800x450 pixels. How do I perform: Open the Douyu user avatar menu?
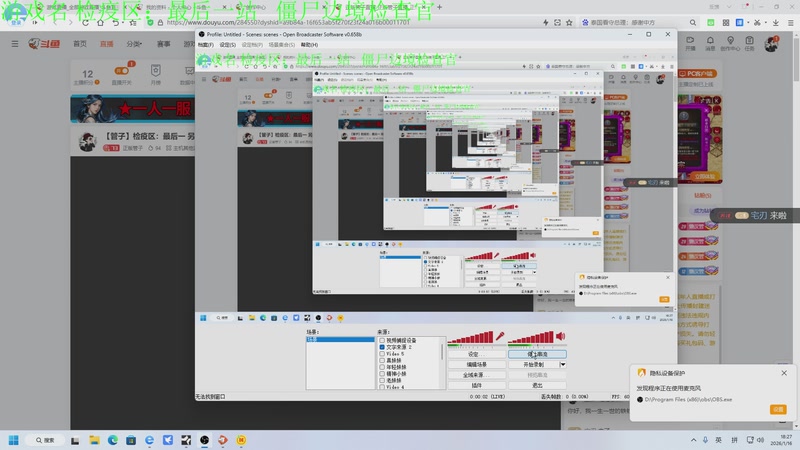(771, 44)
